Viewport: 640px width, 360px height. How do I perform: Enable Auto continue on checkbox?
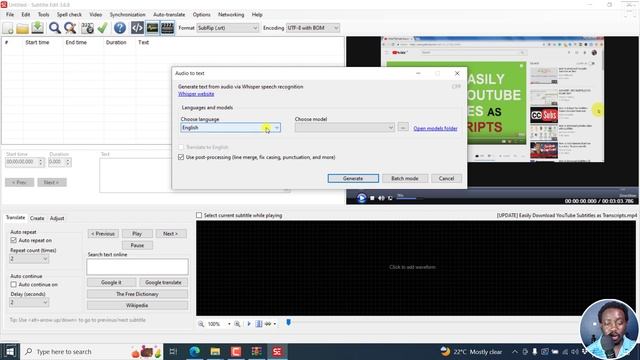[x=13, y=284]
